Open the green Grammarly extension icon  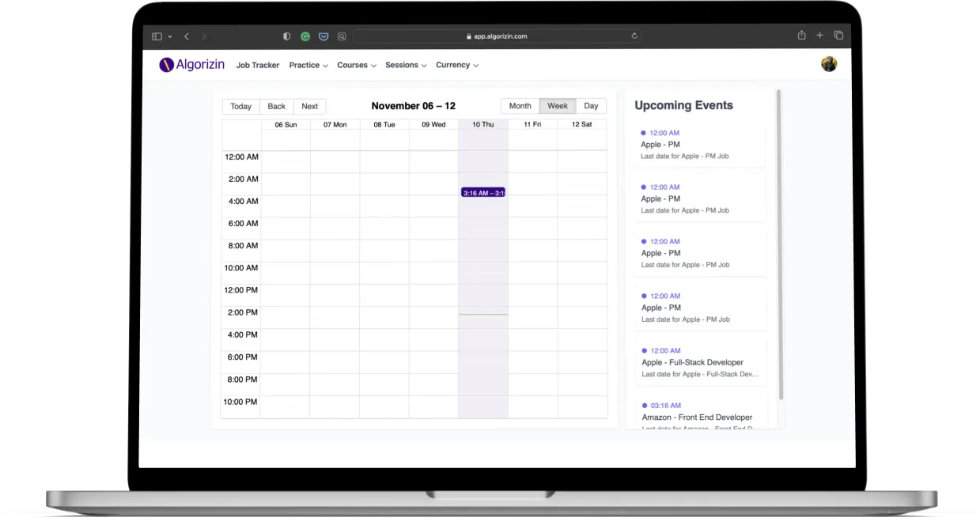pyautogui.click(x=305, y=36)
